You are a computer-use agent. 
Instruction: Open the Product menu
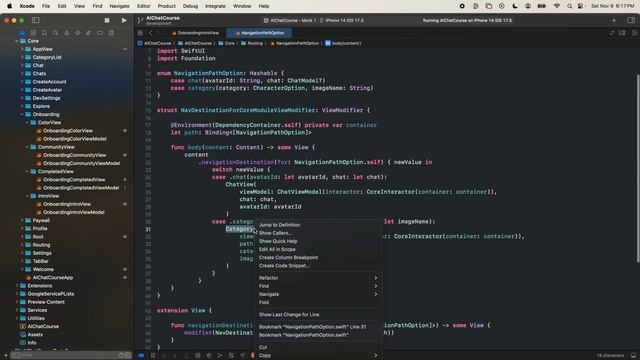pos(167,6)
